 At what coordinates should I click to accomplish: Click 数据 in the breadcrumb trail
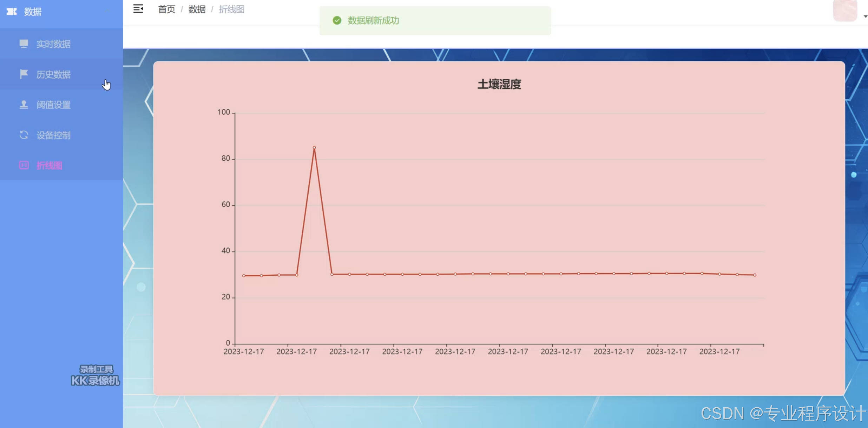point(197,9)
